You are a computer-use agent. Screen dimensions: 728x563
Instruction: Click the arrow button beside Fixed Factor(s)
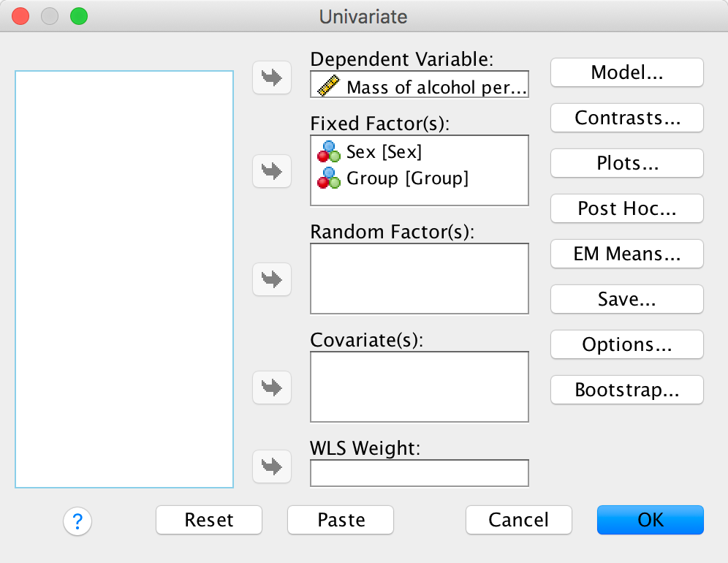coord(272,171)
